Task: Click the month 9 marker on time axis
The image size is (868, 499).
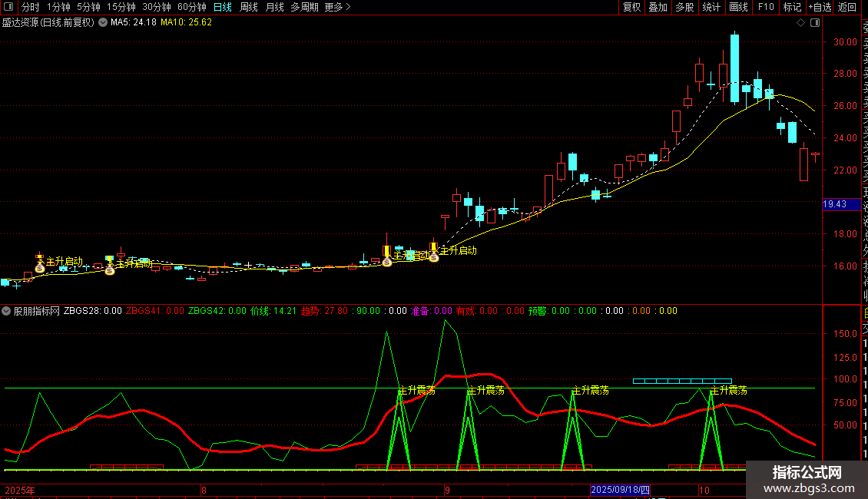Action: tap(447, 490)
